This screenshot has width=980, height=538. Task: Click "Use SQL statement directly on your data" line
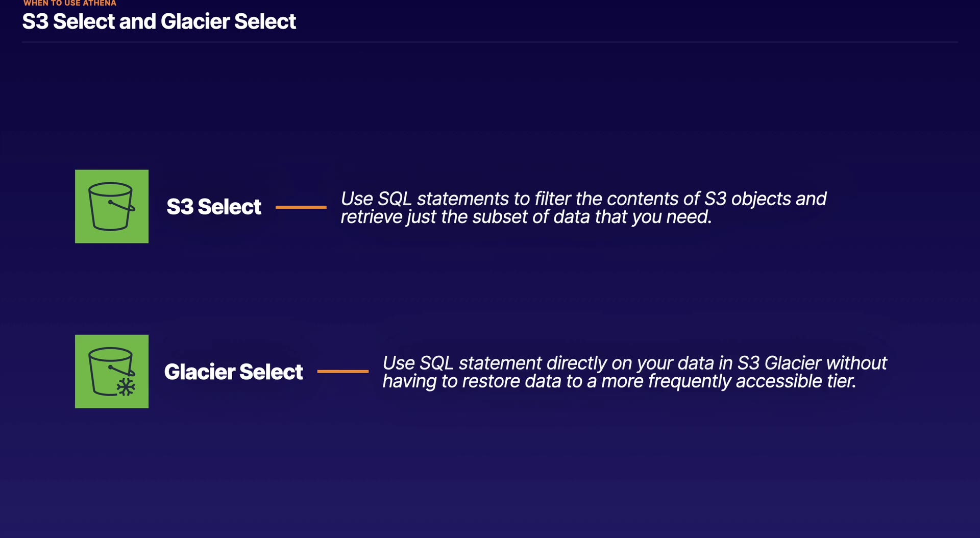634,363
